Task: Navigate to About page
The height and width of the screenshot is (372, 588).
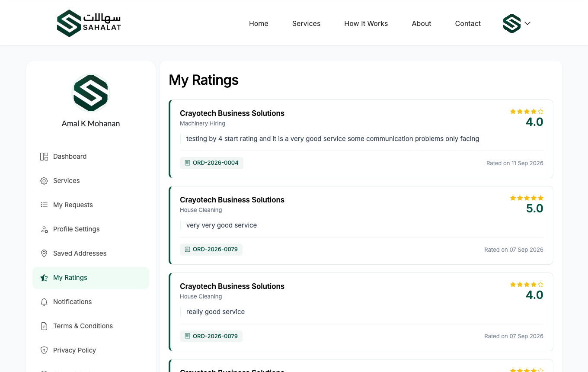Action: [x=422, y=23]
